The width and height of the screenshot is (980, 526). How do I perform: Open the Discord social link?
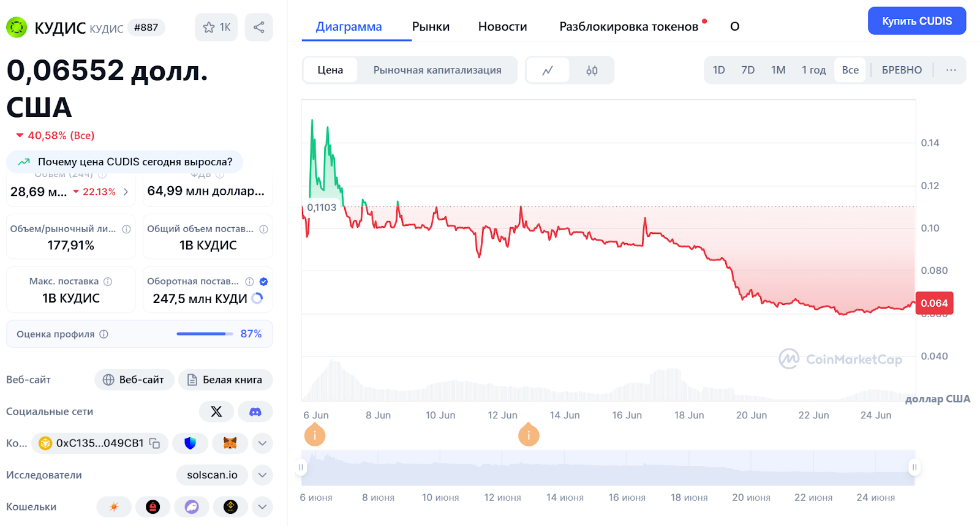pyautogui.click(x=255, y=411)
